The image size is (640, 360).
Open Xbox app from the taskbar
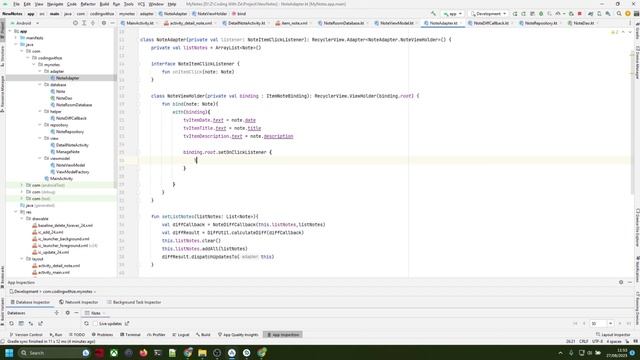pos(114,353)
